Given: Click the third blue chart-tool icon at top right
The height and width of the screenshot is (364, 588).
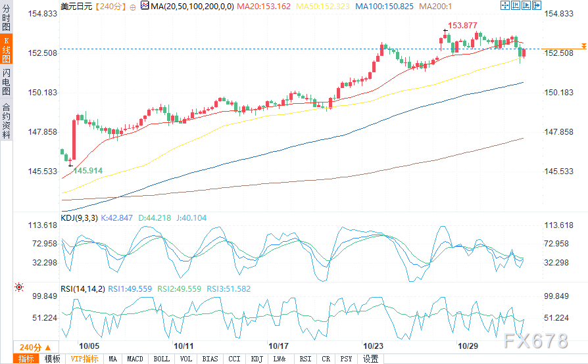Looking at the screenshot, I should point(526,5).
